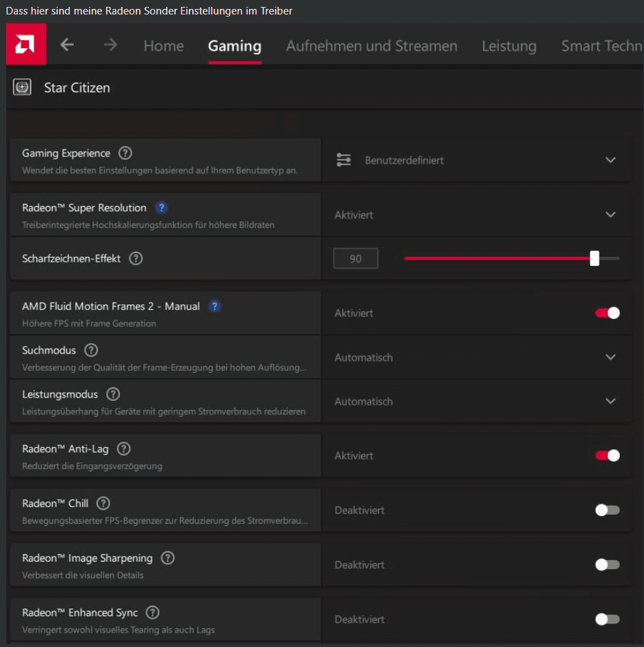Enable Radeon Chill toggle
644x647 pixels.
coord(607,510)
